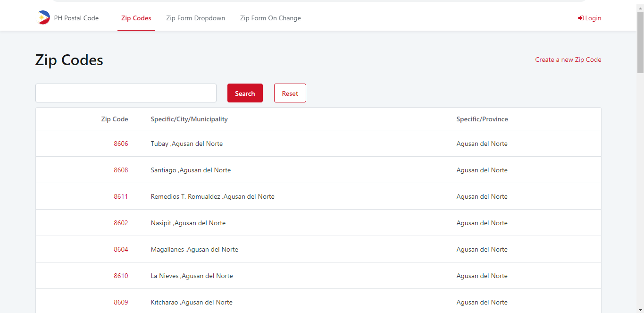Open zip code 8602 link
Screen dimensions: 644x313
[121, 223]
